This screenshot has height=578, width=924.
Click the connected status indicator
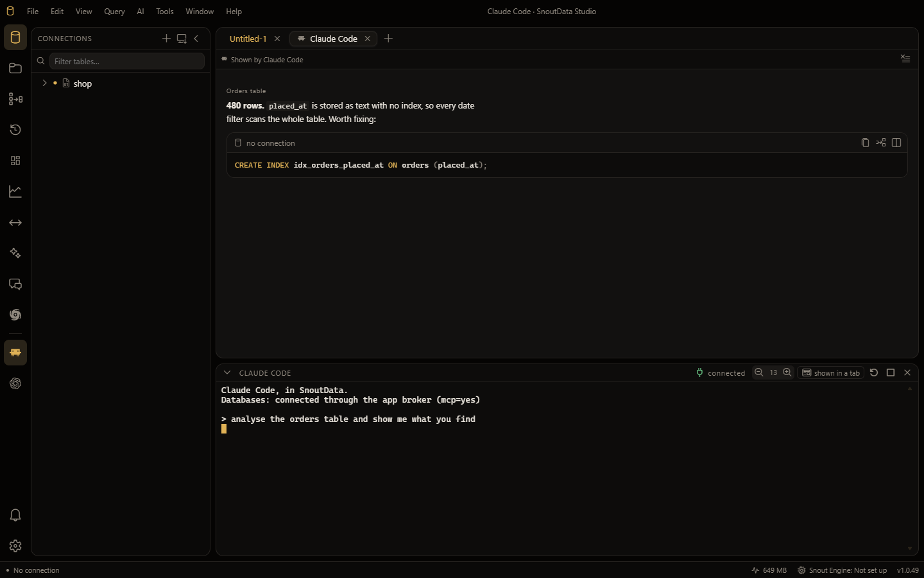point(721,372)
